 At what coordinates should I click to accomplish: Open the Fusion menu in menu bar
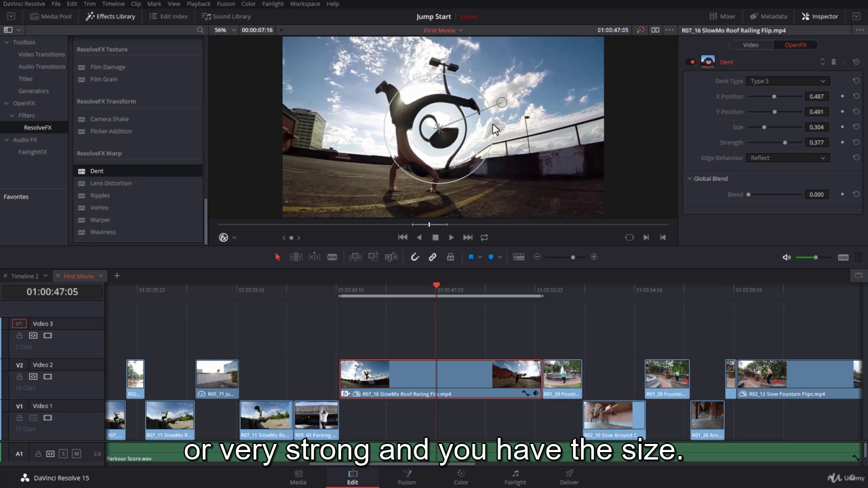(x=226, y=4)
